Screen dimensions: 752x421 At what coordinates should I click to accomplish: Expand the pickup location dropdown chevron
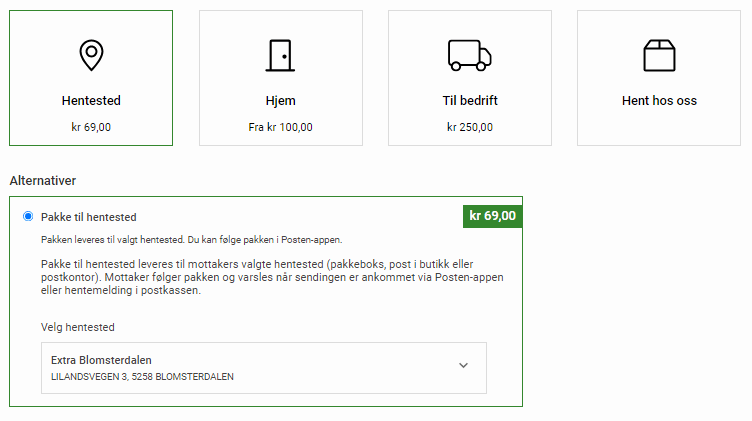pyautogui.click(x=463, y=366)
